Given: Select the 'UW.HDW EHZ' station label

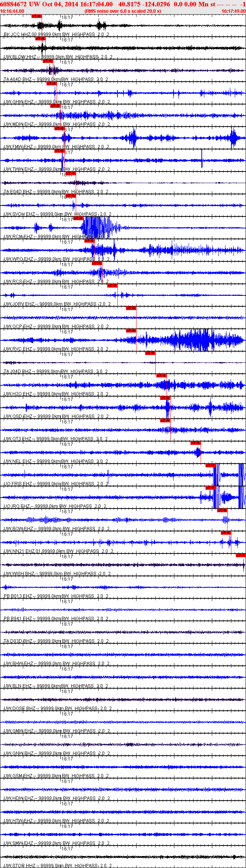Looking at the screenshot, I should click(18, 798).
